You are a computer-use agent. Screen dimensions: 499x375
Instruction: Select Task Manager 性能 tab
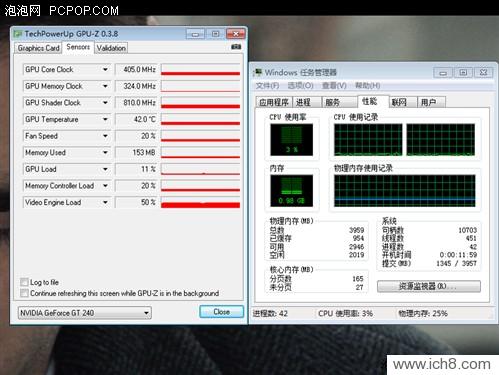coord(372,101)
